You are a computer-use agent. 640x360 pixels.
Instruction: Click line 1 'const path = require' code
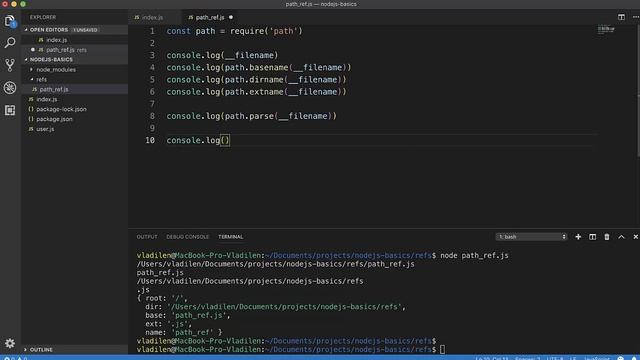[234, 31]
